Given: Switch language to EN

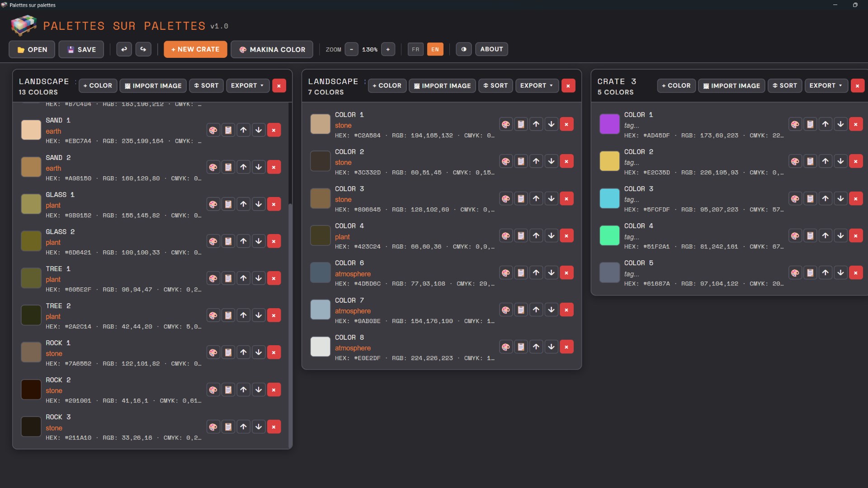Looking at the screenshot, I should (x=435, y=49).
